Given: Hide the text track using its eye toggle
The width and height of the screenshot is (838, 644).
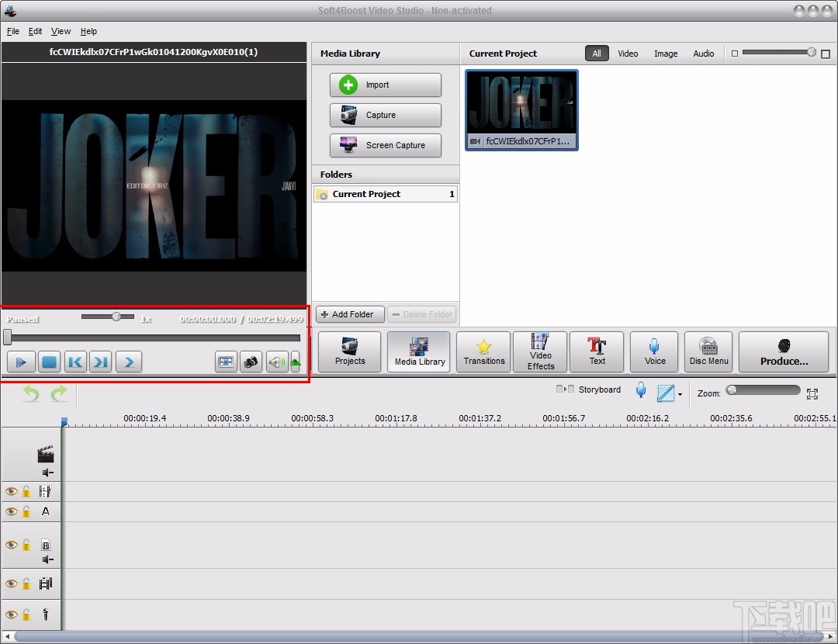Looking at the screenshot, I should [11, 511].
